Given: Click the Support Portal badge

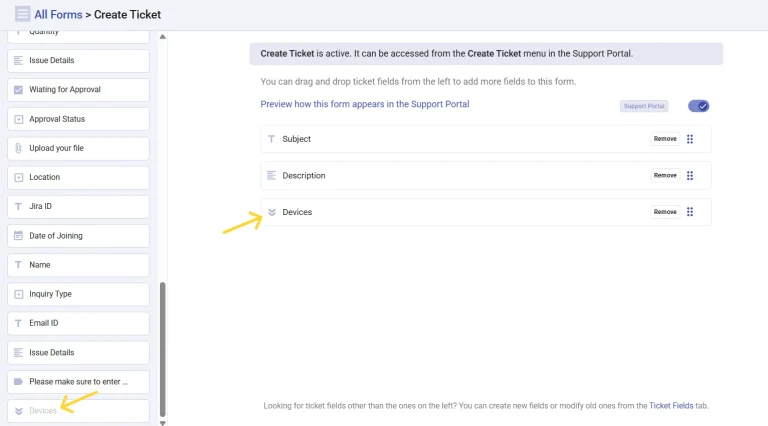Looking at the screenshot, I should (644, 106).
